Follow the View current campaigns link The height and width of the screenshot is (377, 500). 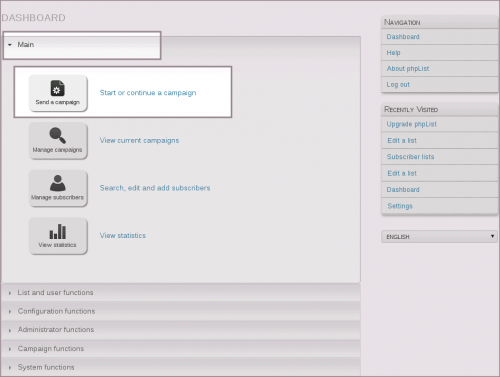[x=139, y=141]
